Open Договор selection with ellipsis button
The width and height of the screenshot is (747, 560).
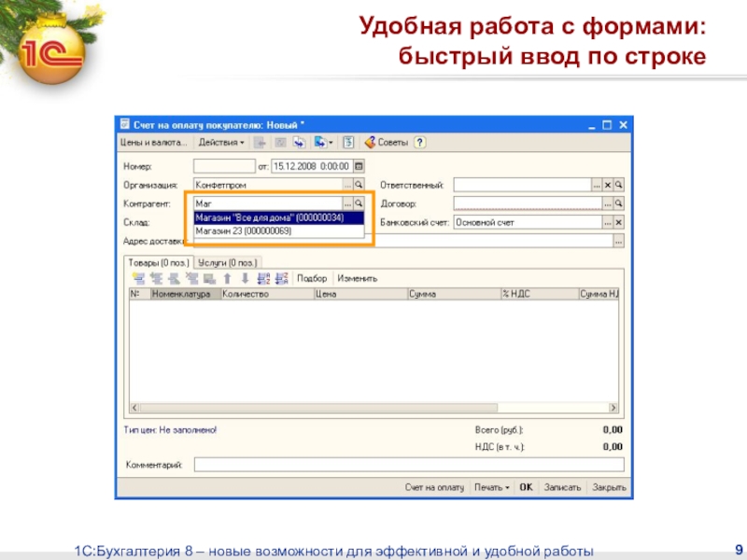coord(608,203)
